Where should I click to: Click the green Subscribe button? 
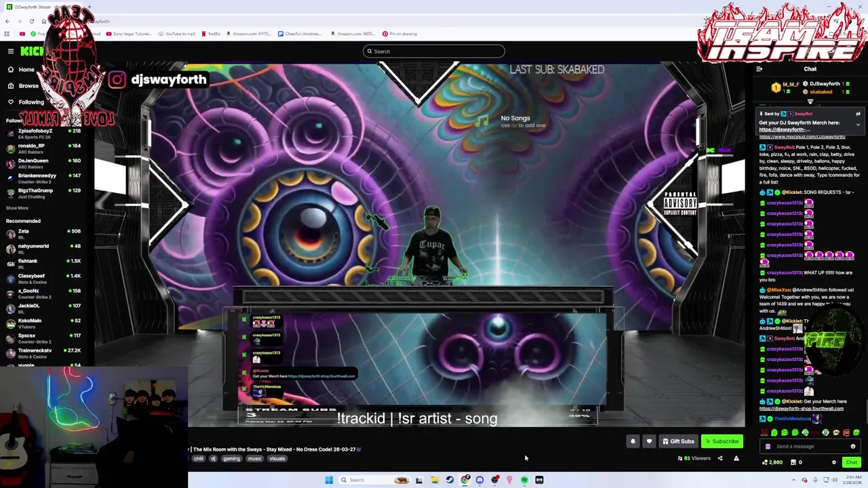pyautogui.click(x=722, y=441)
